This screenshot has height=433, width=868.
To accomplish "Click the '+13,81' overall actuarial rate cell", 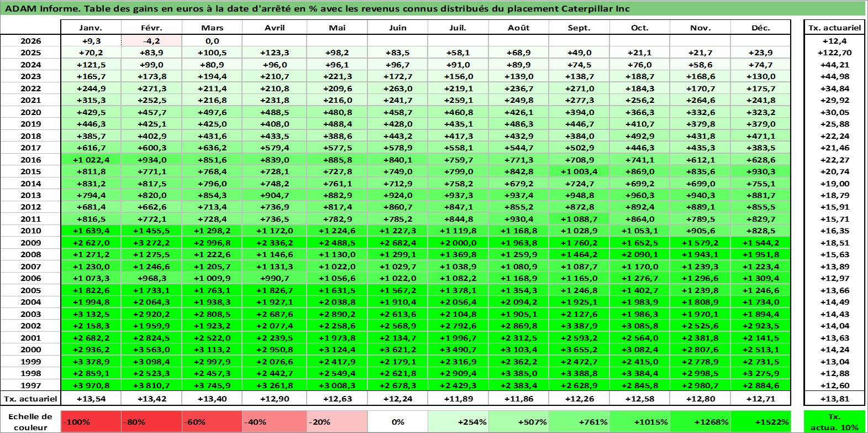I will (x=834, y=399).
